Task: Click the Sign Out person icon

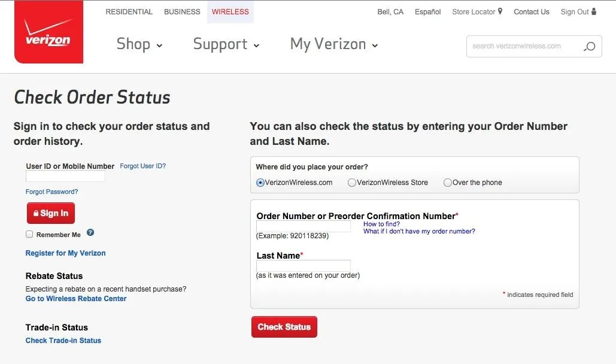Action: [x=594, y=11]
